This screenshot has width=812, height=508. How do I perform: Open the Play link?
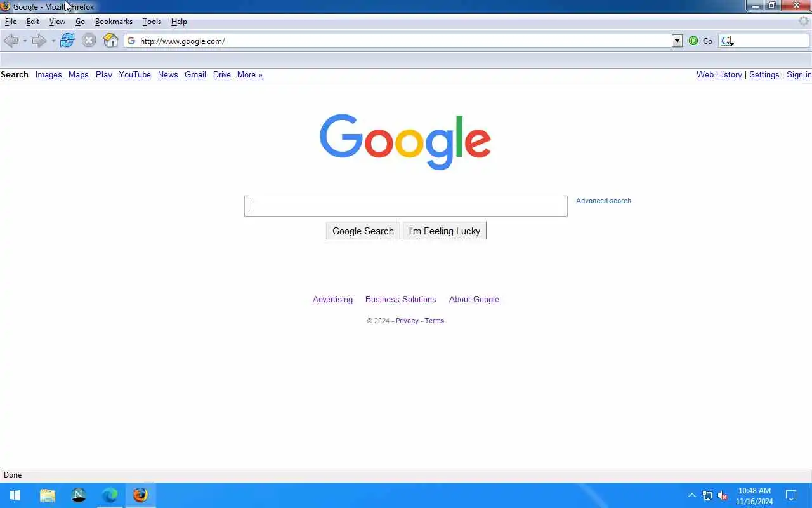tap(103, 74)
